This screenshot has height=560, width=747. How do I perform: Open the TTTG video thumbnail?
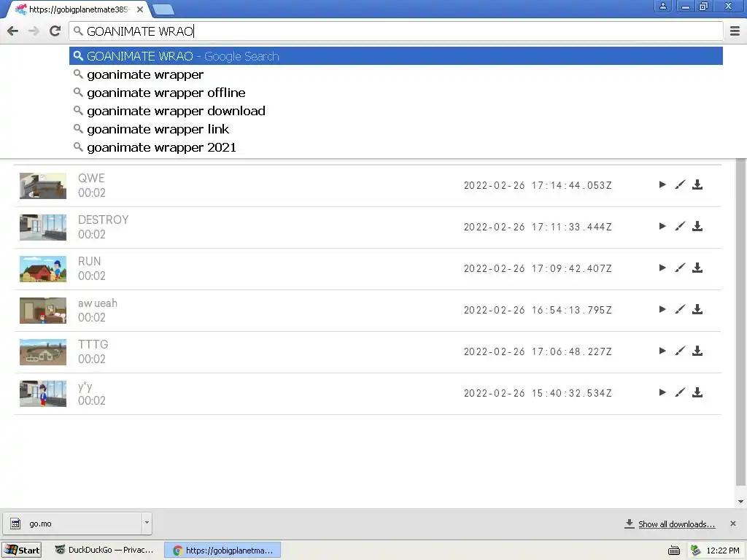[x=43, y=352]
